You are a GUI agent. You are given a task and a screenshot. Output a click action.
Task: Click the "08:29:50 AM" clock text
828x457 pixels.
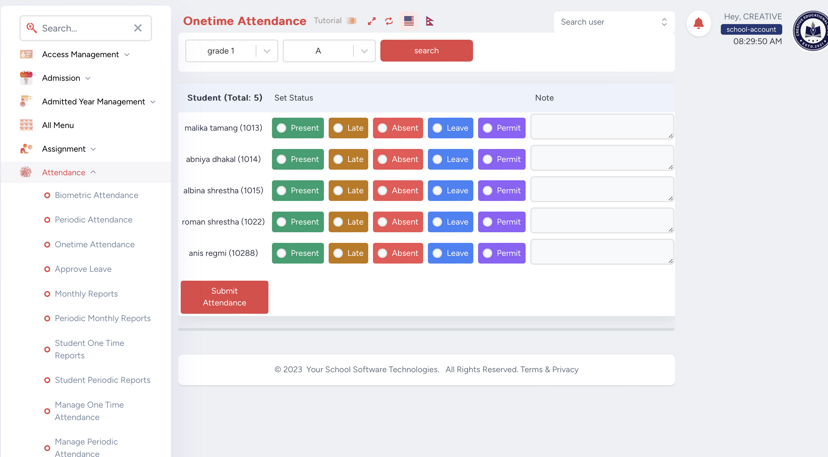[x=757, y=41]
